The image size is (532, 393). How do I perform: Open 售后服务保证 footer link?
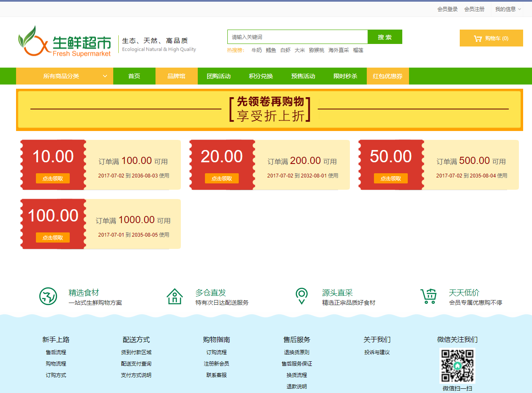click(297, 364)
